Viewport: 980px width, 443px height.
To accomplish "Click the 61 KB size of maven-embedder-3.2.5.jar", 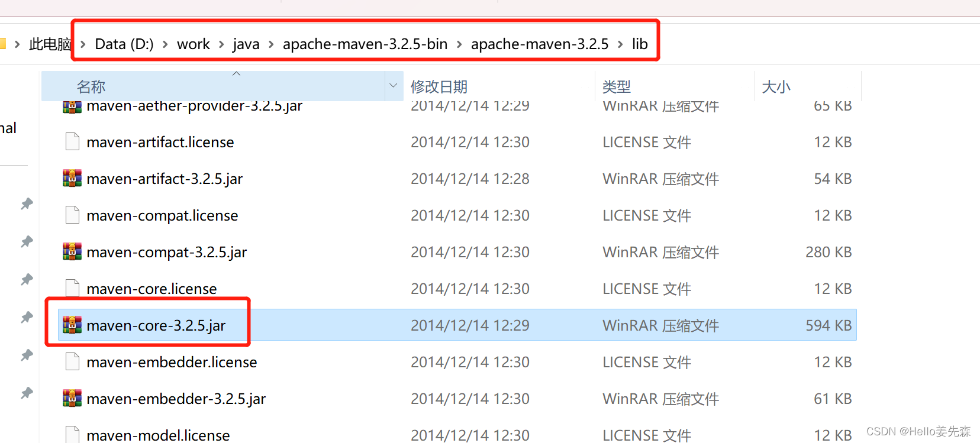I will point(833,399).
